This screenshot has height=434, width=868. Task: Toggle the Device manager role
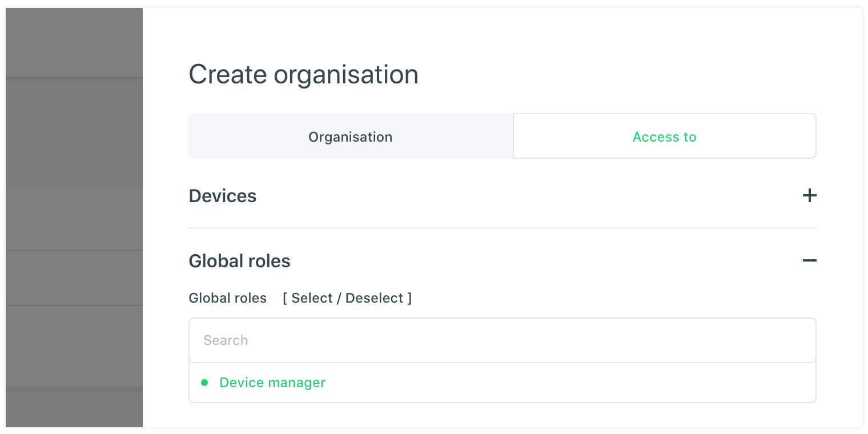pyautogui.click(x=272, y=383)
